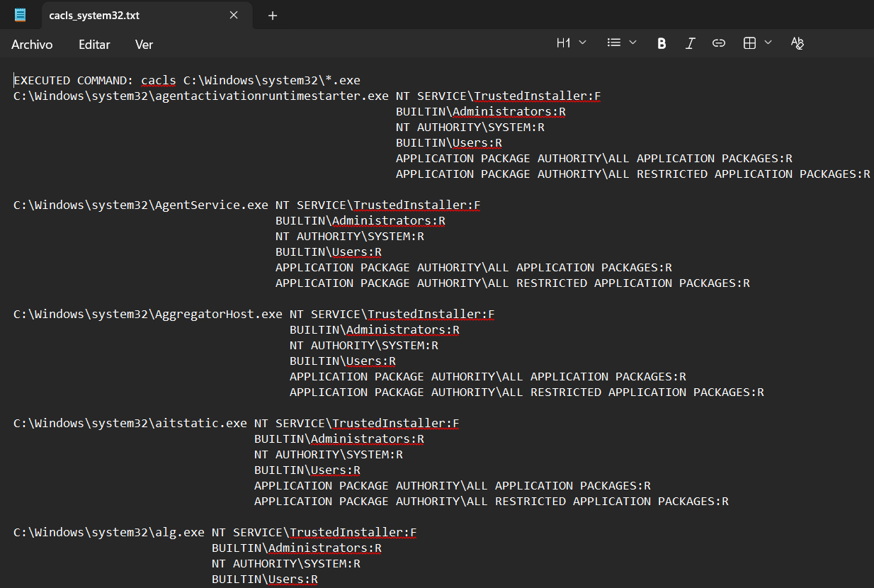Click the alg.exe path text

click(x=108, y=533)
